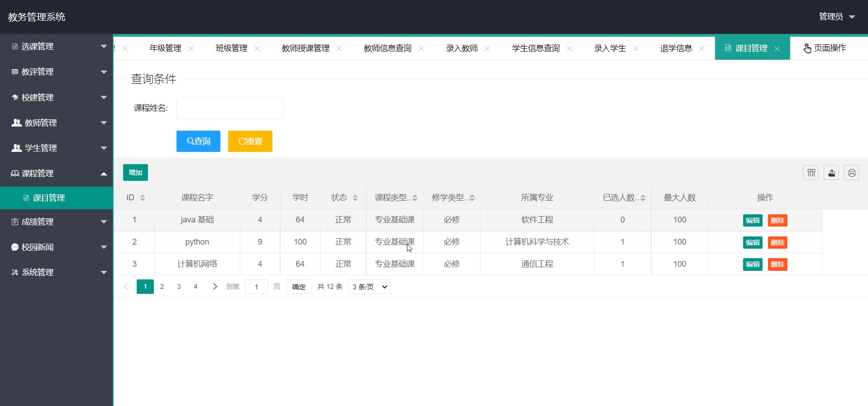Viewport: 868px width, 406px height.
Task: Select 课目管理 in the sidebar
Action: click(57, 198)
